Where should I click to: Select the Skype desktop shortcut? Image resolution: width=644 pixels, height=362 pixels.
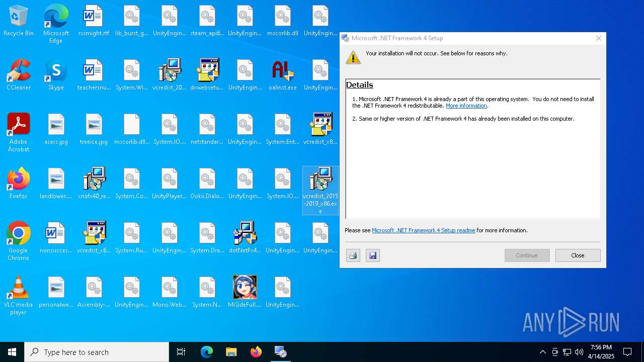pyautogui.click(x=56, y=75)
